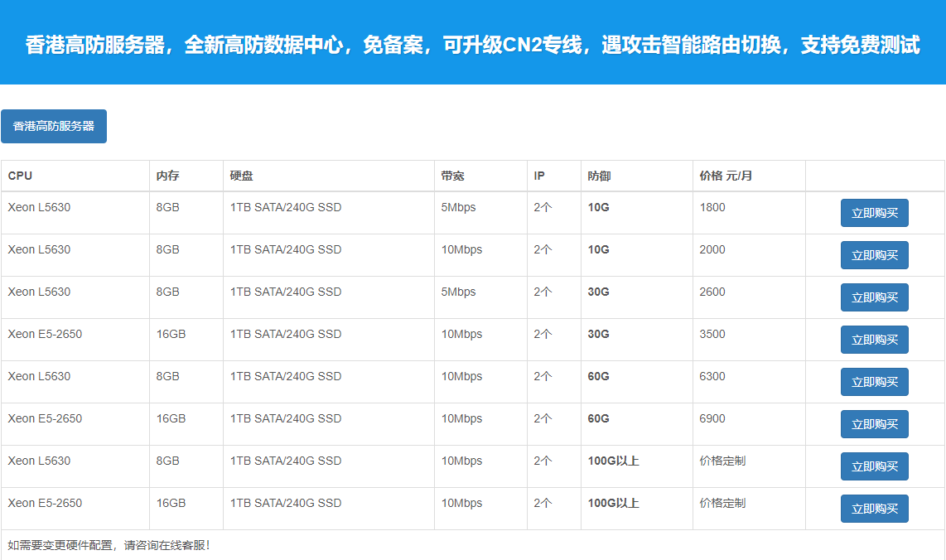Buy the 2000 yuan 10Mbps 10G plan
Viewport: 946px width, 560px height.
pos(874,255)
